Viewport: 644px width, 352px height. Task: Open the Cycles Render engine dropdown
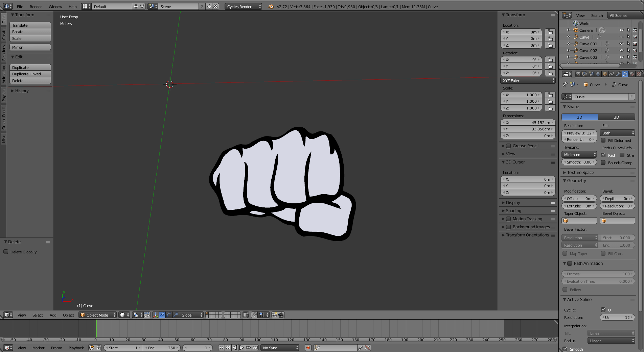coord(243,6)
